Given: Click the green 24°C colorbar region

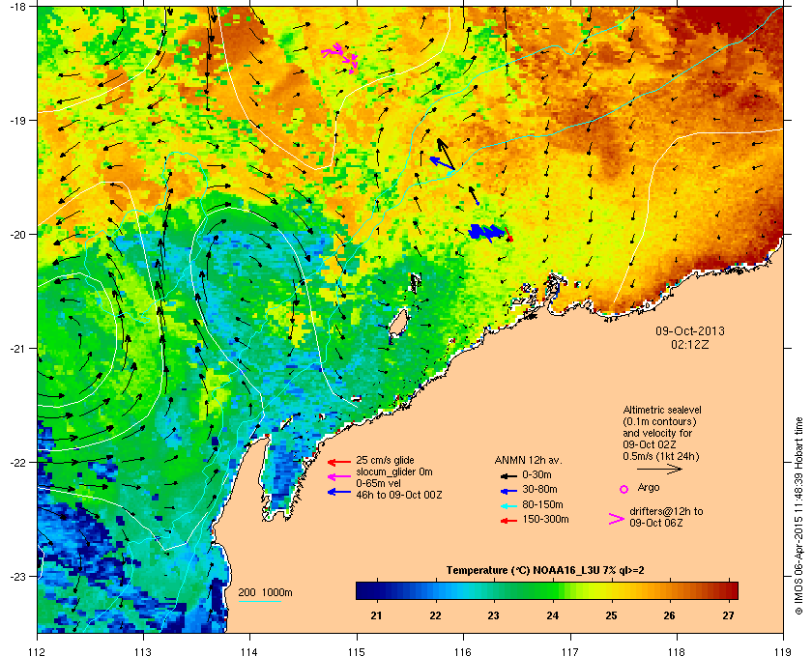Looking at the screenshot, I should coord(553,590).
